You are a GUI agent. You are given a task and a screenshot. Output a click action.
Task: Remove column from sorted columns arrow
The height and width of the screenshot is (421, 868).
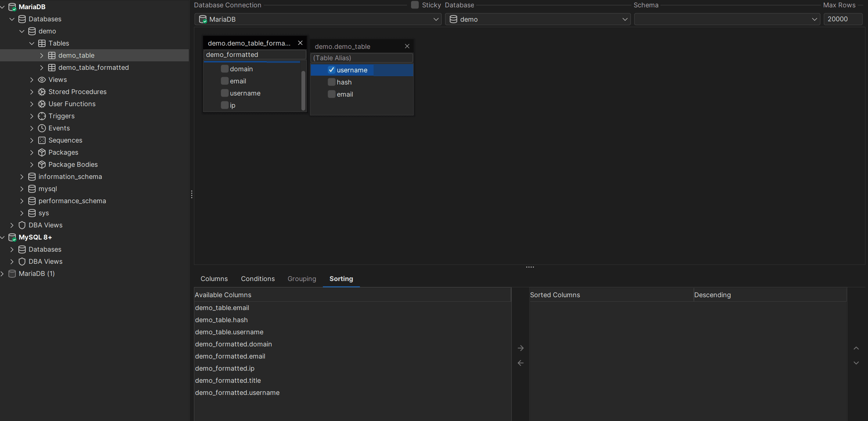[x=521, y=363]
